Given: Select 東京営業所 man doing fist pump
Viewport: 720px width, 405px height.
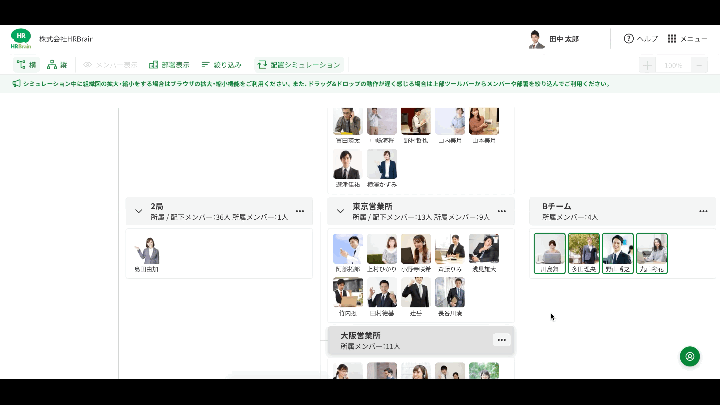Looking at the screenshot, I should pyautogui.click(x=416, y=292).
